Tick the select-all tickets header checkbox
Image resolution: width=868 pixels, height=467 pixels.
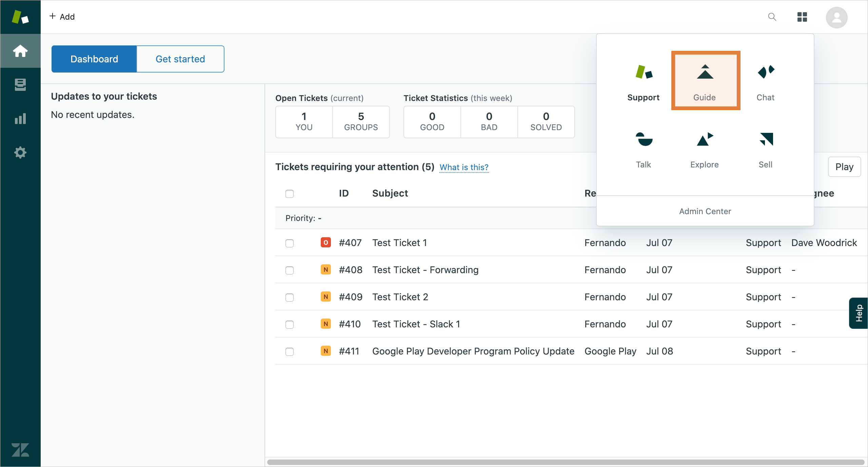click(x=290, y=194)
